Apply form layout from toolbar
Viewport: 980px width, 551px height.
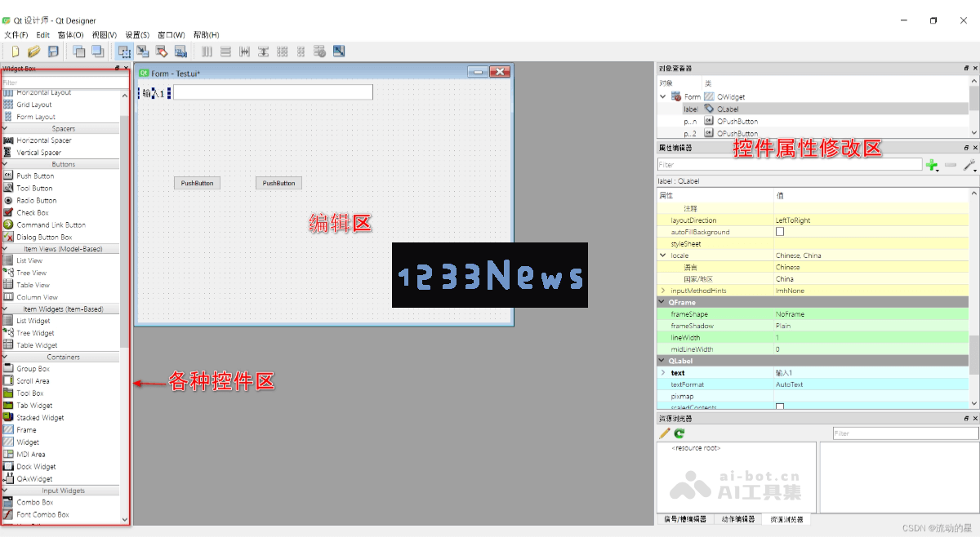click(301, 51)
